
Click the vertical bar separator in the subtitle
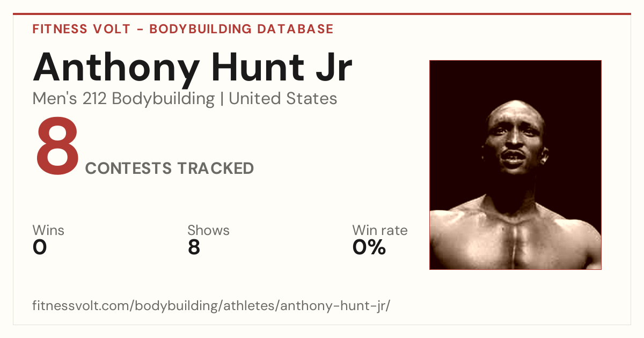[x=222, y=99]
